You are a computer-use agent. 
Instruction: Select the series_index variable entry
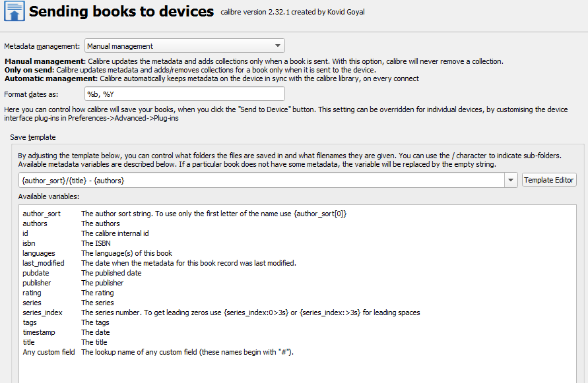pos(42,312)
